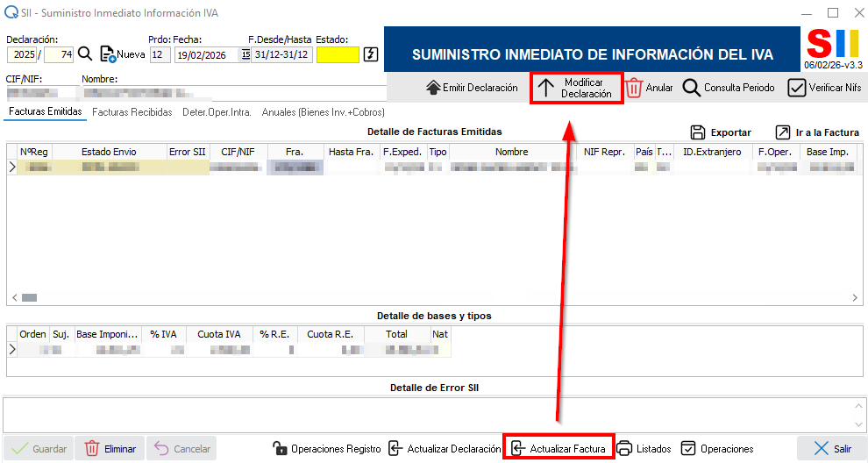This screenshot has width=868, height=463.
Task: Click the Hasta Fra. column header
Action: [352, 152]
